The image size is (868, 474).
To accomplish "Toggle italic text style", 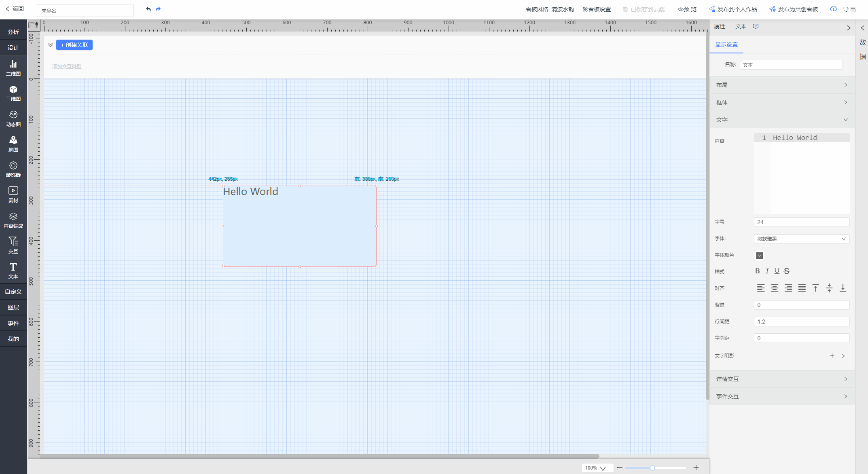I will tap(767, 271).
